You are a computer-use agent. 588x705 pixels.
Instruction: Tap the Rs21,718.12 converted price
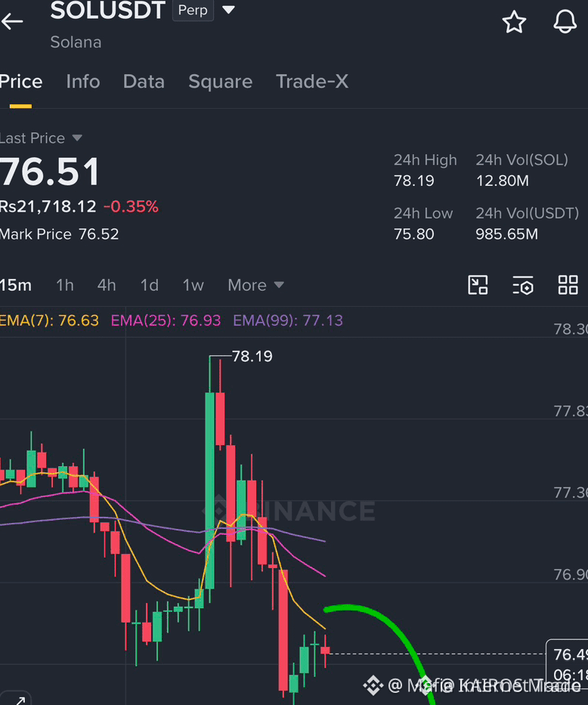[48, 207]
